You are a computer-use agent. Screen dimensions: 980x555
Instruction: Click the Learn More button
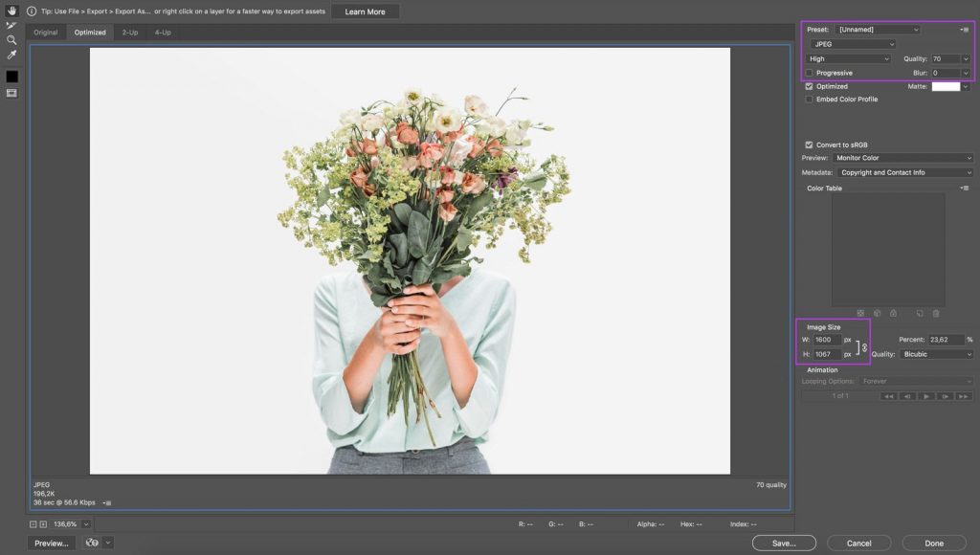click(365, 11)
